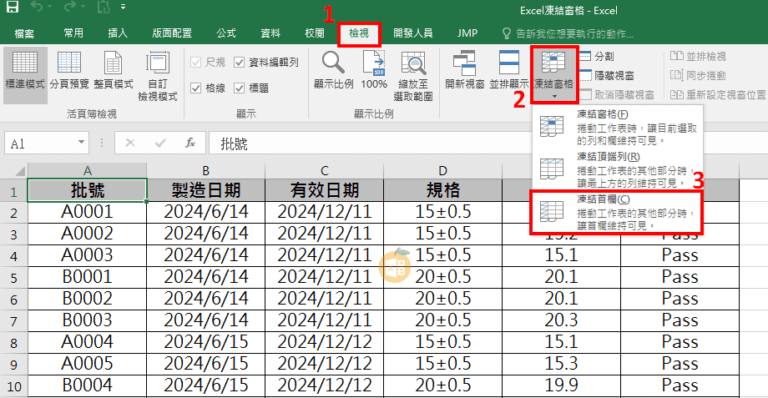Click 隱藏視窗 button
Image resolution: width=768 pixels, height=398 pixels.
(607, 75)
